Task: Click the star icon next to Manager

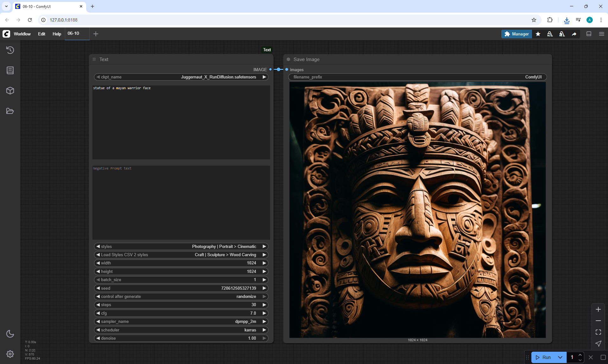Action: point(538,34)
